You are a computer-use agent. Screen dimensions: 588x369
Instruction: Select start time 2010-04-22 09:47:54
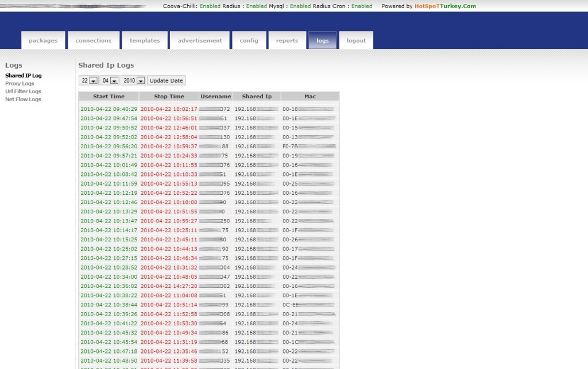(x=109, y=118)
